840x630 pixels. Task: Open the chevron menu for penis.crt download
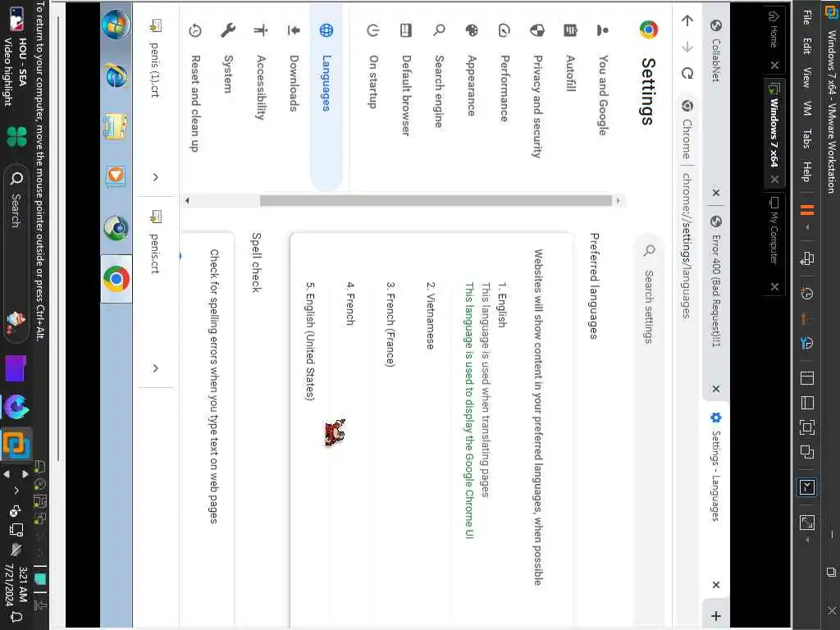click(155, 368)
